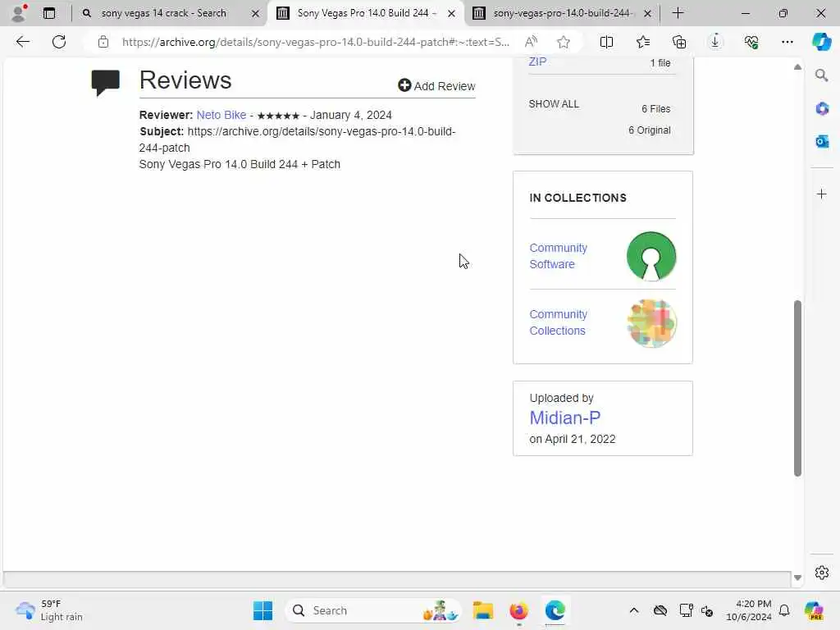Add this page to favorites with the star icon
This screenshot has width=840, height=630.
pos(563,42)
